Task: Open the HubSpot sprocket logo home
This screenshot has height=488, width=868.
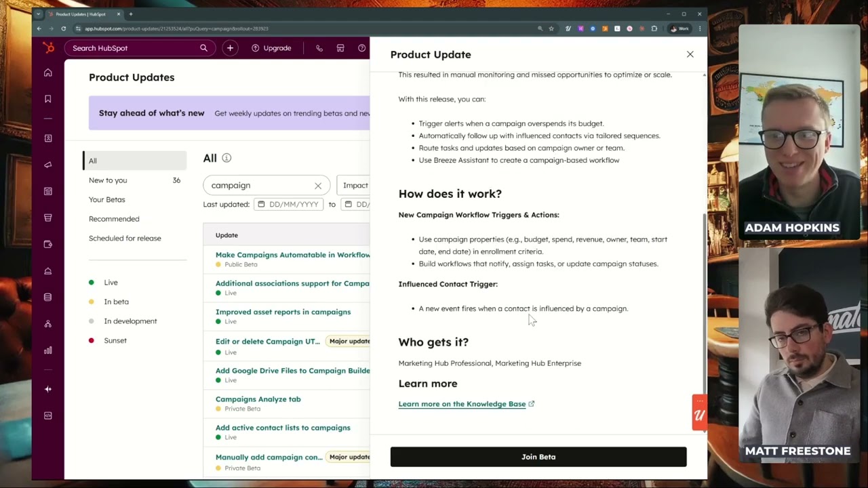Action: tap(48, 47)
